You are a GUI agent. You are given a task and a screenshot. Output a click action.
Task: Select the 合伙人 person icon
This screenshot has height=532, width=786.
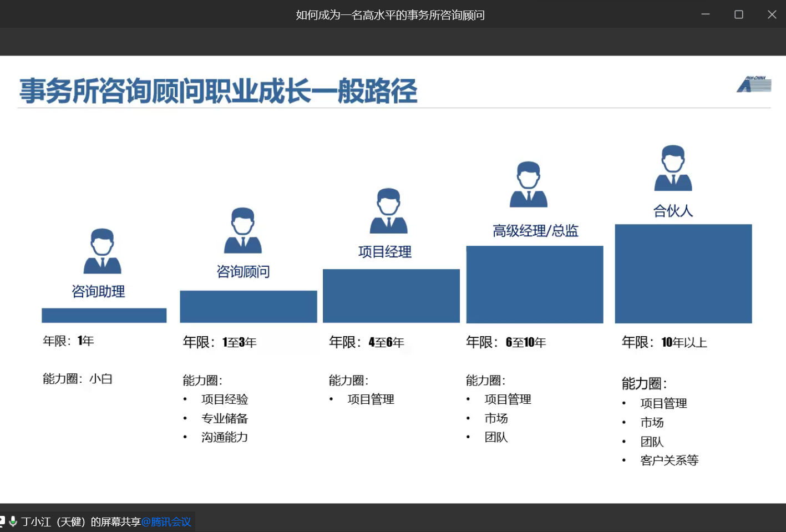click(673, 168)
